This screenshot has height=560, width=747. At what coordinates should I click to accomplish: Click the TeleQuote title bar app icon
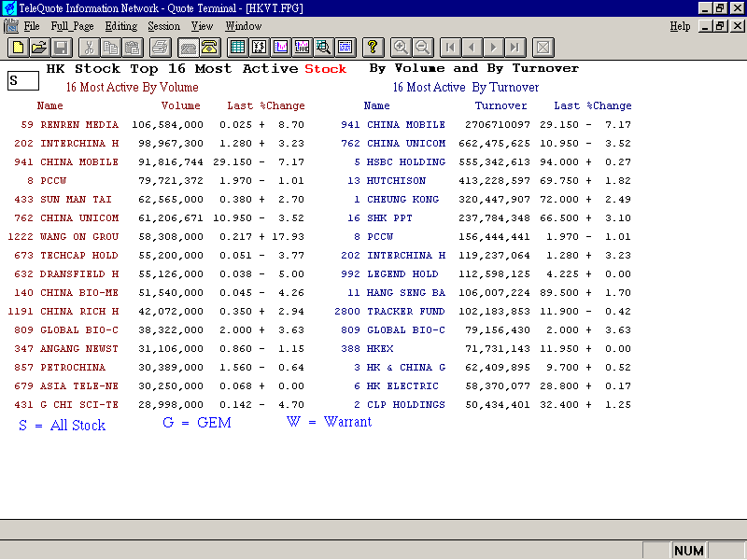click(x=9, y=8)
